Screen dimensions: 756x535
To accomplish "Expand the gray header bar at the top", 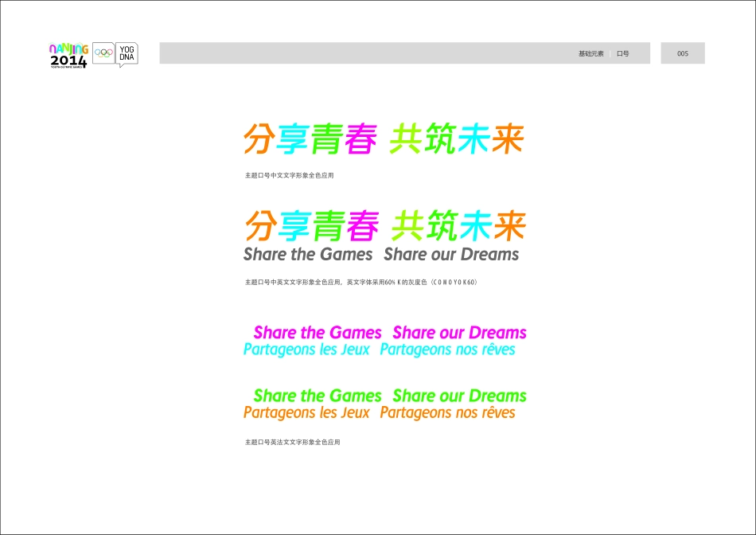I will pyautogui.click(x=398, y=51).
